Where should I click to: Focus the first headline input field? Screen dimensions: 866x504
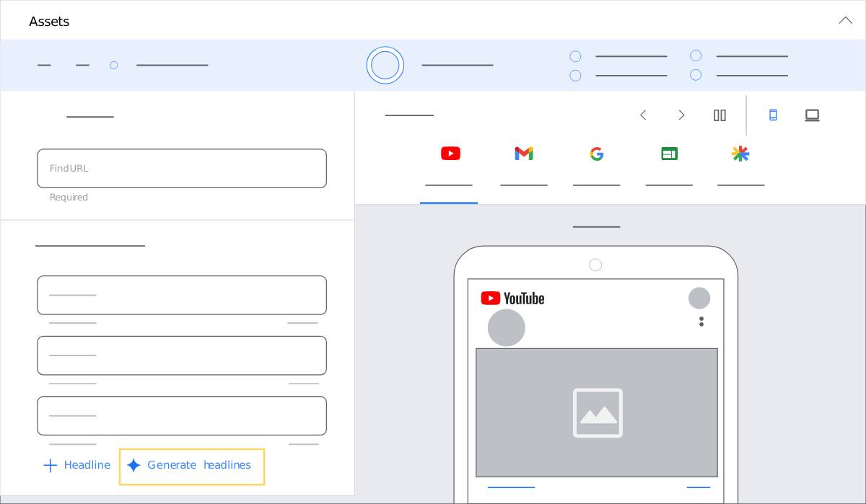[182, 296]
